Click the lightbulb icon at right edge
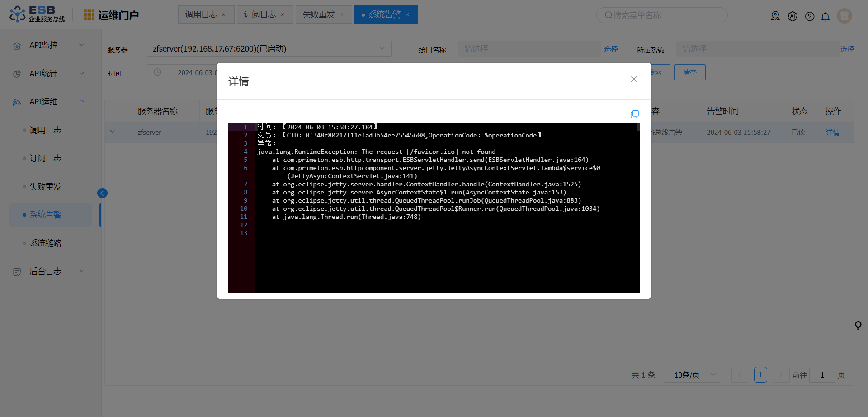 click(858, 325)
